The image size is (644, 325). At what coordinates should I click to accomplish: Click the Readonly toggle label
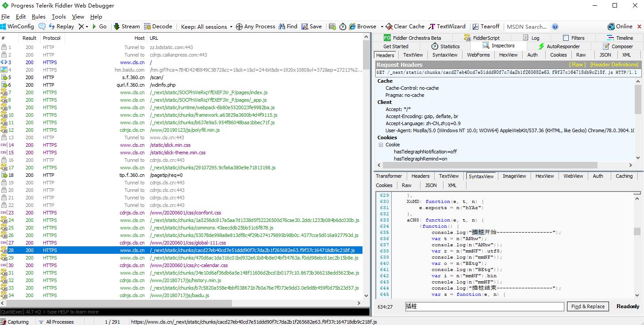pyautogui.click(x=628, y=306)
